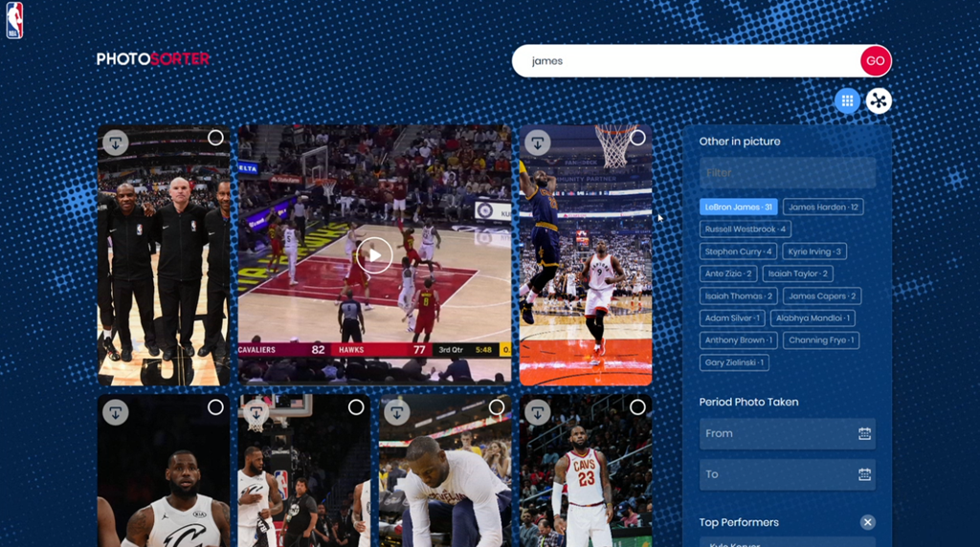Click the PHOTOSORTER title logo
The height and width of the screenshot is (547, 980).
(153, 59)
